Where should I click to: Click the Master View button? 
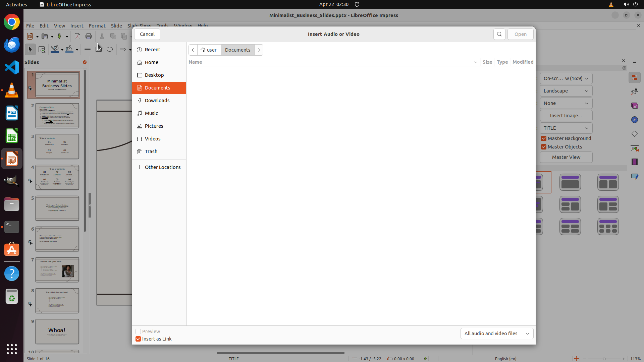(x=566, y=157)
